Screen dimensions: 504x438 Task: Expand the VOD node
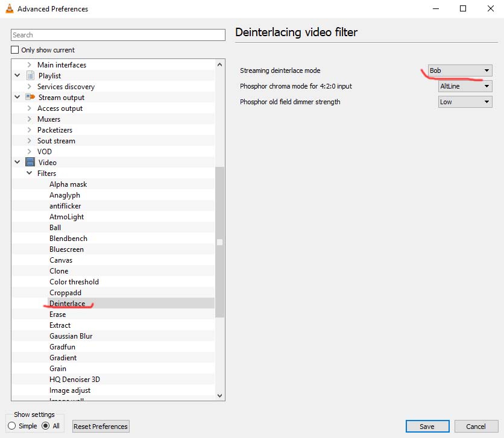point(30,151)
